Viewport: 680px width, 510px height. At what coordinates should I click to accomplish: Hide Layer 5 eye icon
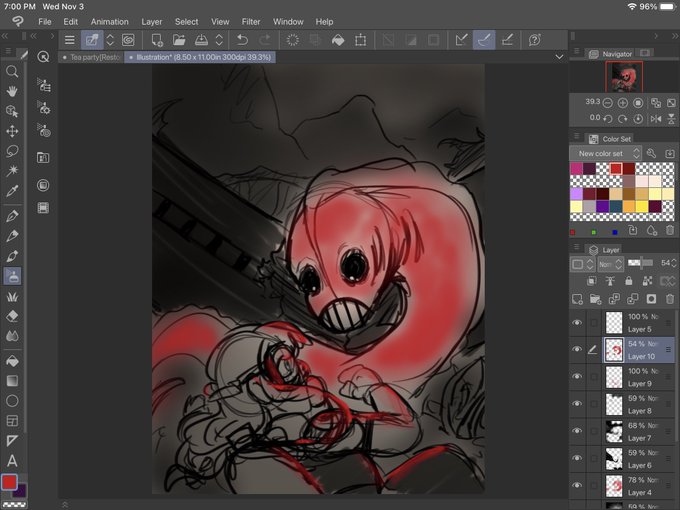577,323
